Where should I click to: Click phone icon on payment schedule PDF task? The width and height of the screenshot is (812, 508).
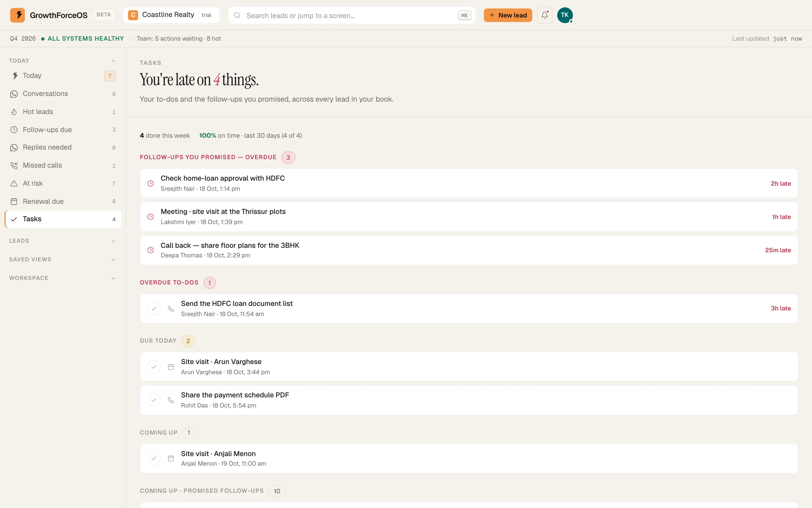171,400
